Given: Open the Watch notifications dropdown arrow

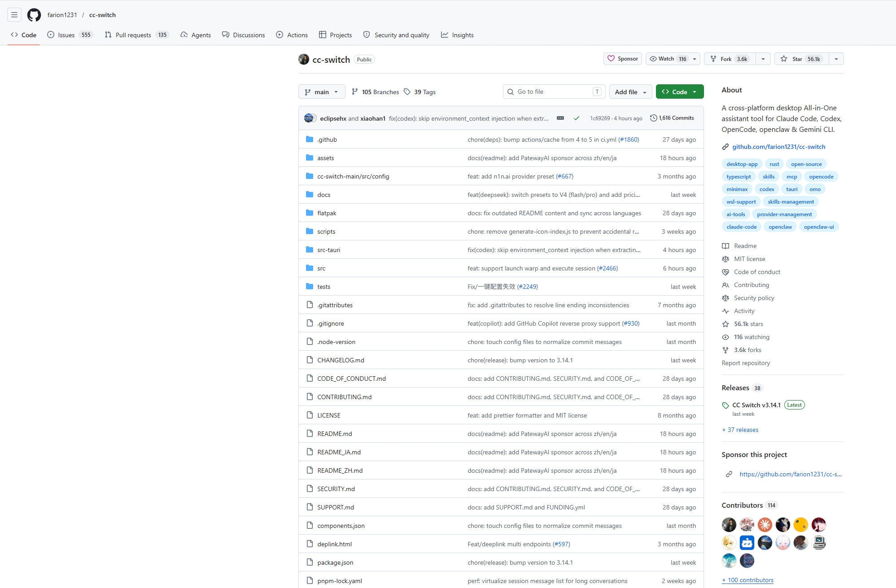Looking at the screenshot, I should 695,59.
